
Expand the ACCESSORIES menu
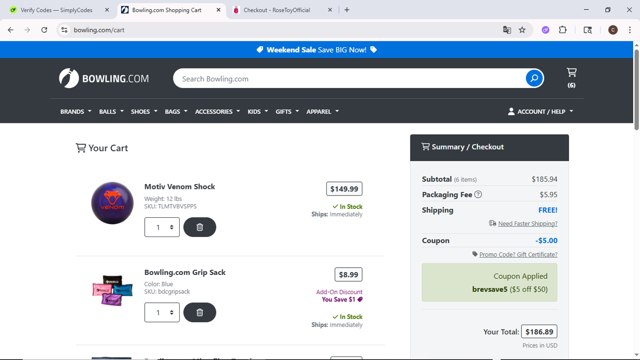click(217, 111)
